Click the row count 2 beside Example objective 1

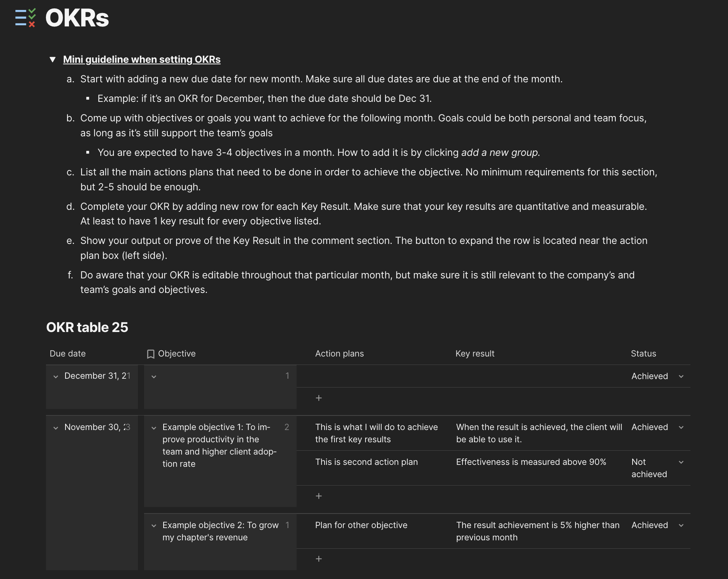click(x=287, y=427)
